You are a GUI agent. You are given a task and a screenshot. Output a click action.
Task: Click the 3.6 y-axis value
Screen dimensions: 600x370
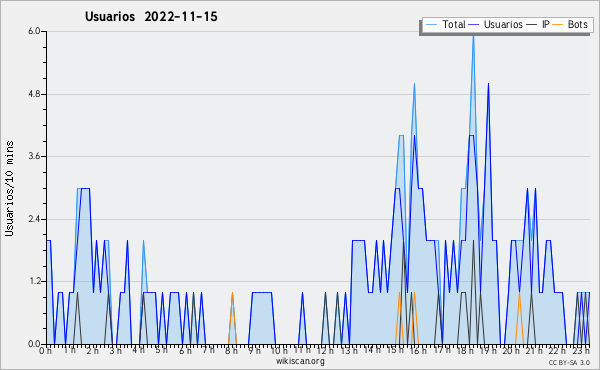[34, 156]
